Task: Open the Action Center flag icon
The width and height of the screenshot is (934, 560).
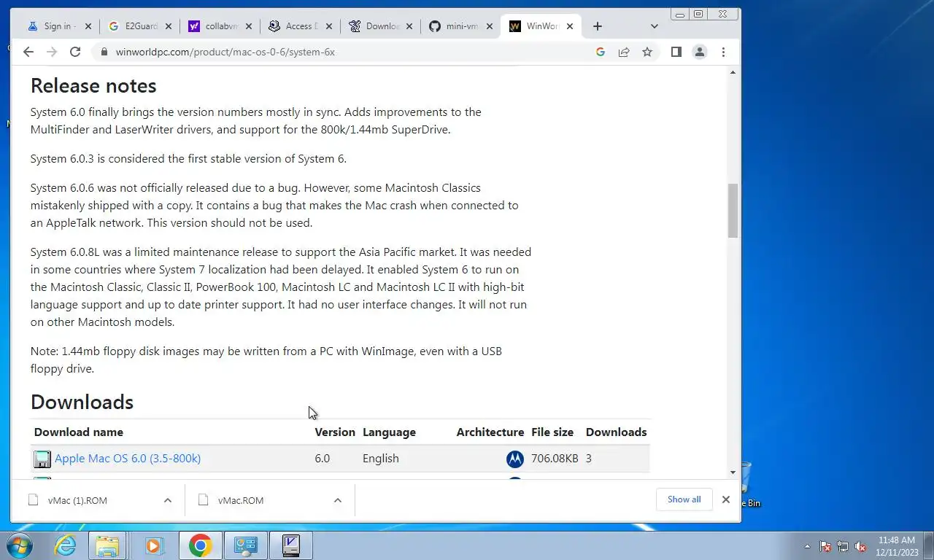Action: click(x=825, y=546)
